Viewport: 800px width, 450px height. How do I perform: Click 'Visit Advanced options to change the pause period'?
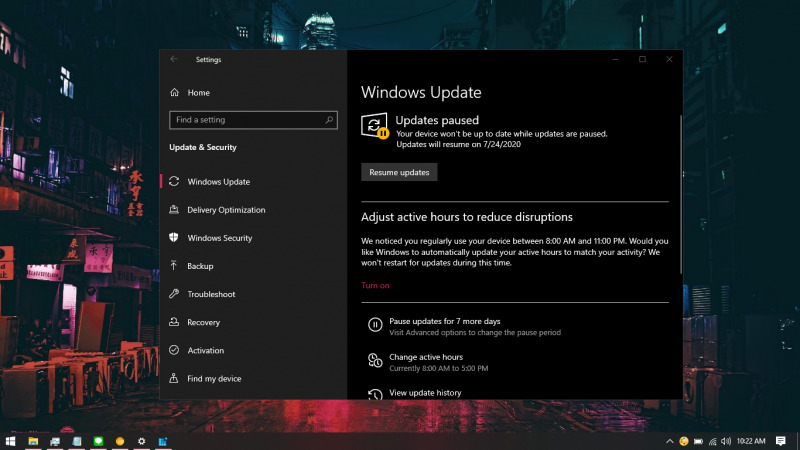[475, 332]
